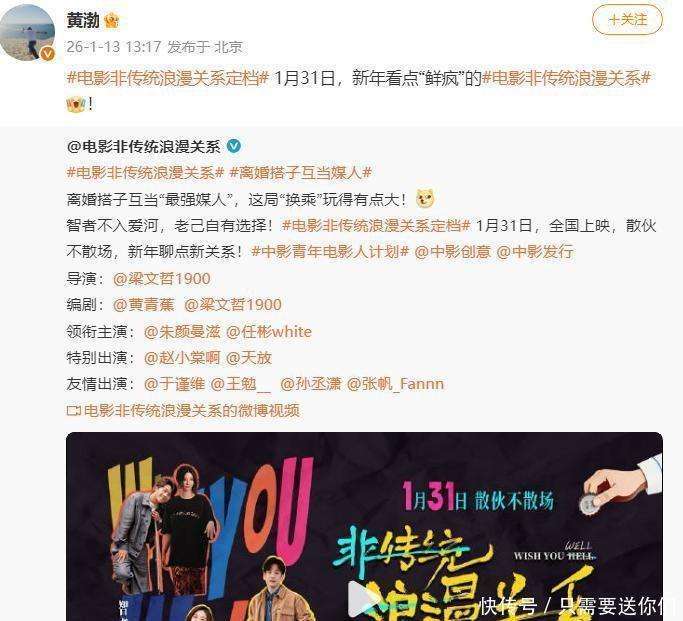Visit screenwriter @黄青蕉 profile
Viewport: 683px width, 621px height.
pos(144,305)
